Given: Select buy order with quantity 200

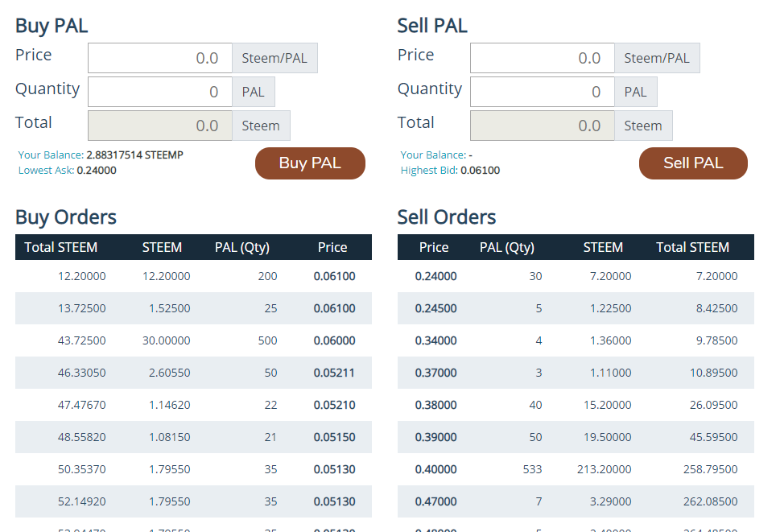Looking at the screenshot, I should [x=193, y=276].
